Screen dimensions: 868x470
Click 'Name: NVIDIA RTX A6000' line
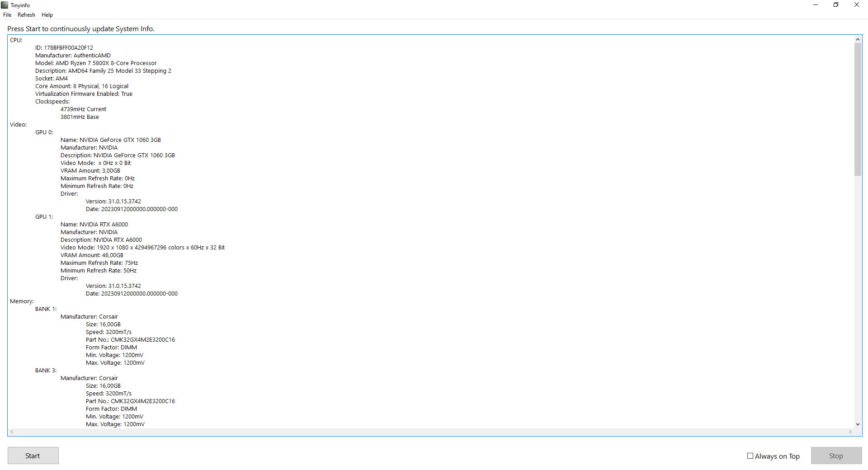pyautogui.click(x=94, y=225)
